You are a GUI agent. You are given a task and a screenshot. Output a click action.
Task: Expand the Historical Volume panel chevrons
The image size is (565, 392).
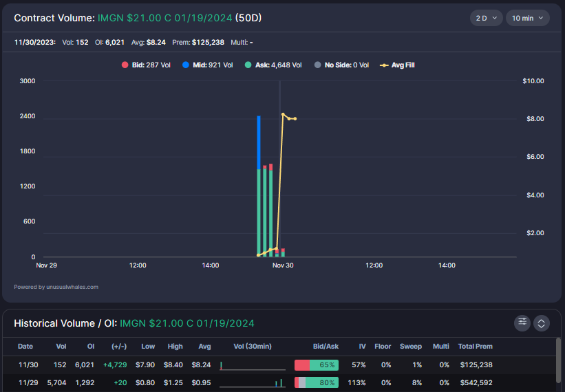click(541, 323)
